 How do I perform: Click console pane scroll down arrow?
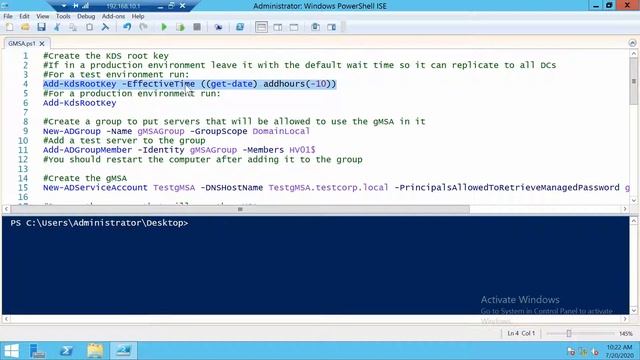pyautogui.click(x=633, y=311)
